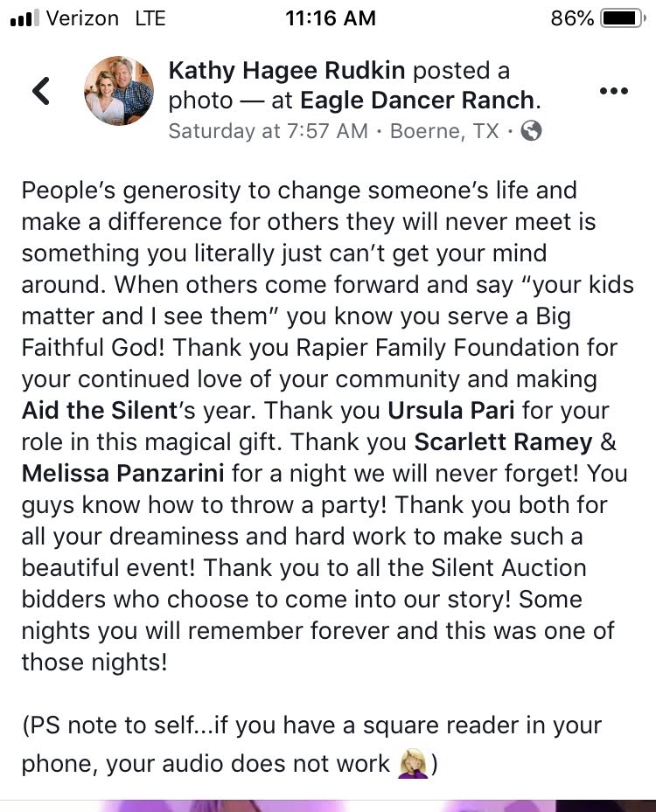Open Scarlett Ramey's tagged profile

(x=503, y=442)
